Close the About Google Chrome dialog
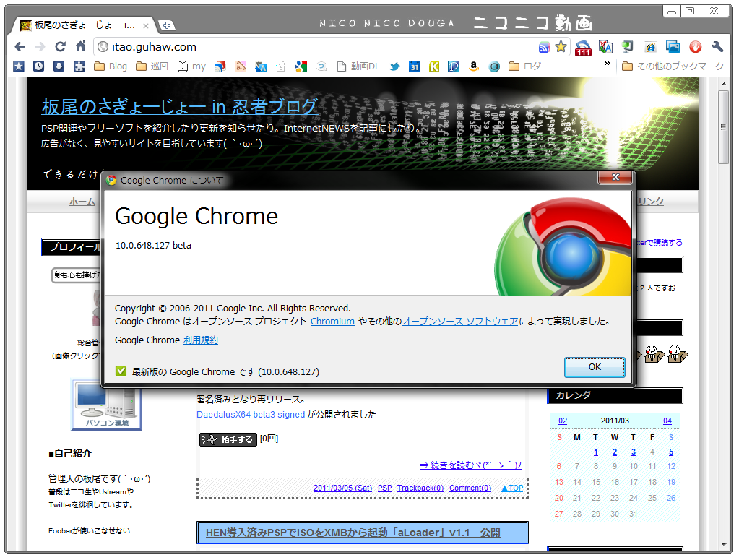 point(615,177)
